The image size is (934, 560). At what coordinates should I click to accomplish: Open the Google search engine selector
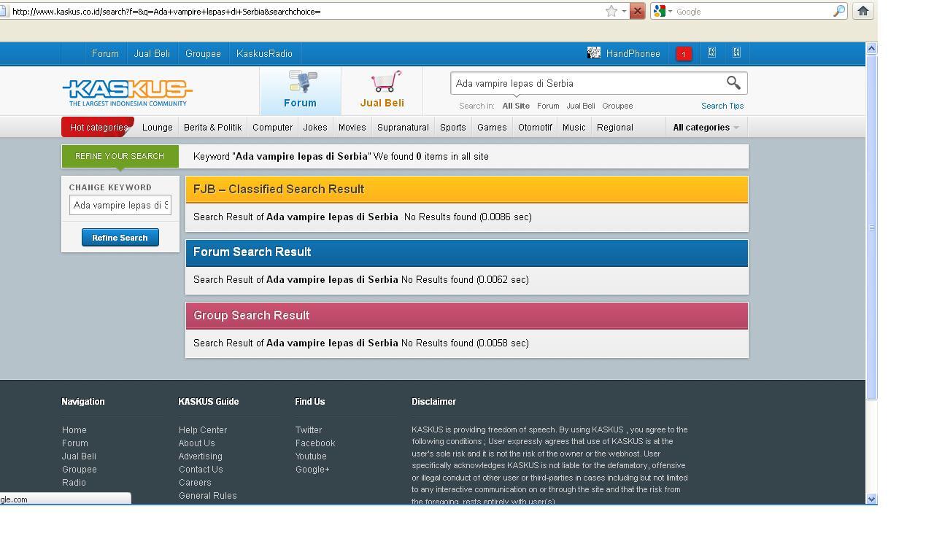coord(663,11)
